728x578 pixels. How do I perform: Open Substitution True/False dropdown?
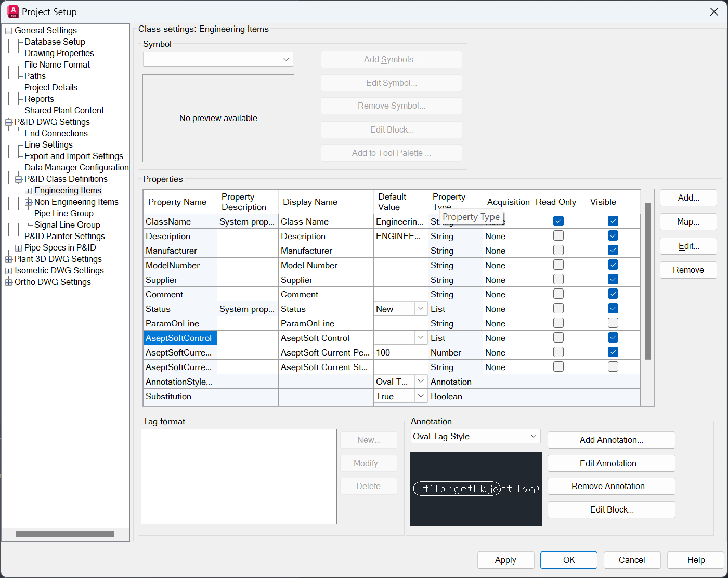tap(421, 396)
